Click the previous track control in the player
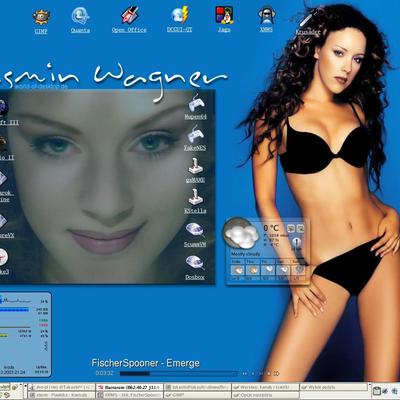Image resolution: width=400 pixels, height=400 pixels. tap(244, 374)
